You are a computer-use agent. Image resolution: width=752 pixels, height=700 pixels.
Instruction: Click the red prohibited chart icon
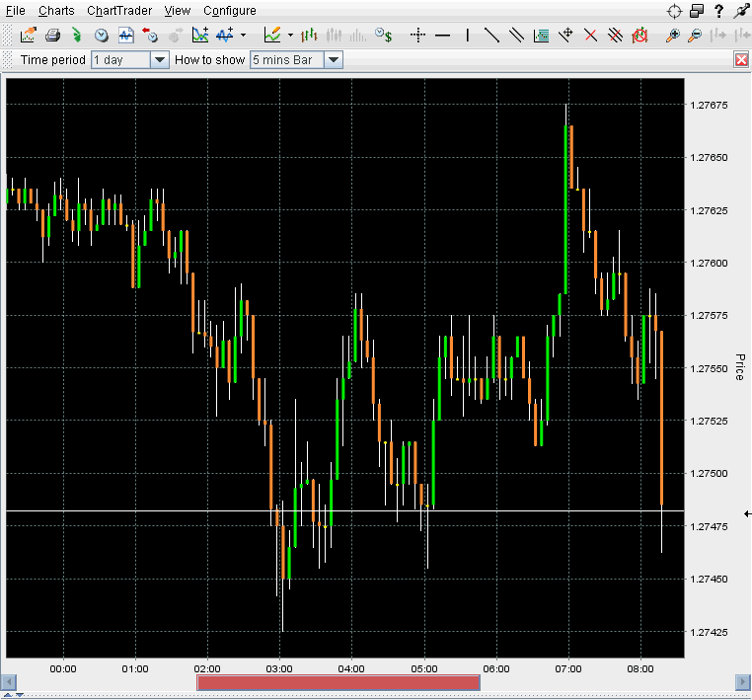coord(639,35)
